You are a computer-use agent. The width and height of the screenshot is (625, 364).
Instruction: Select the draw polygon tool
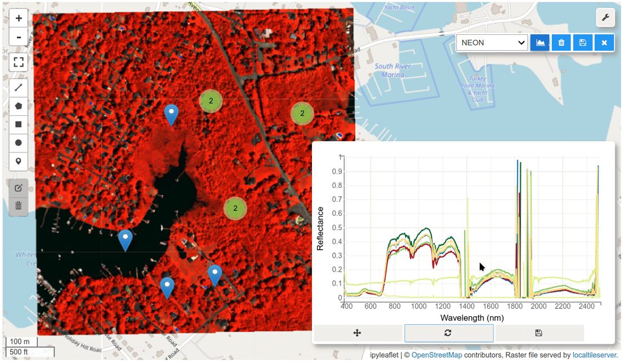click(x=19, y=106)
